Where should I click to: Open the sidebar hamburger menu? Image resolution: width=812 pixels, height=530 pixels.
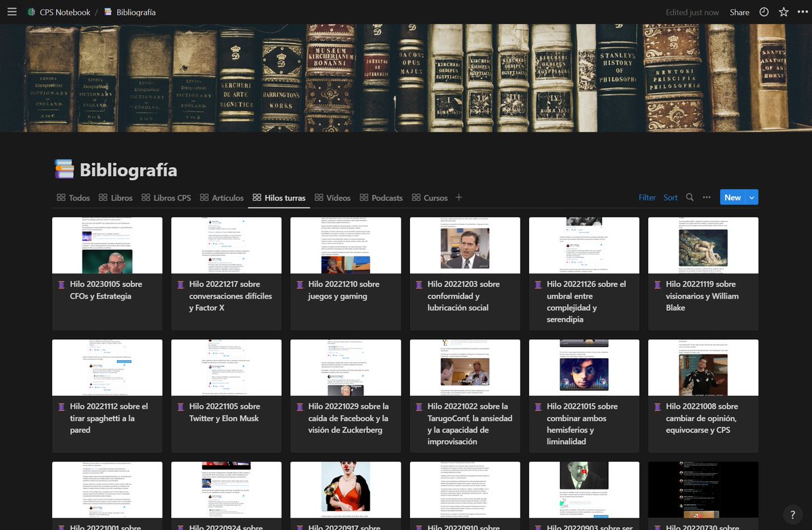pyautogui.click(x=12, y=12)
